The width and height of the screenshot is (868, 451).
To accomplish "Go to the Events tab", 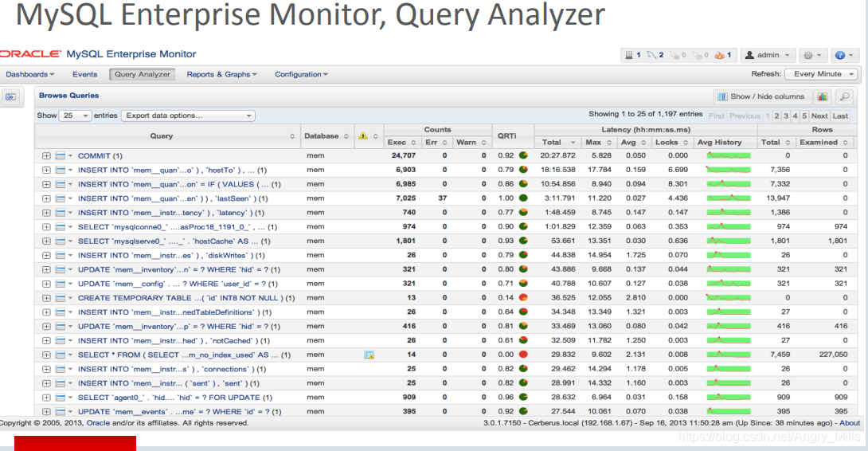I will 84,74.
